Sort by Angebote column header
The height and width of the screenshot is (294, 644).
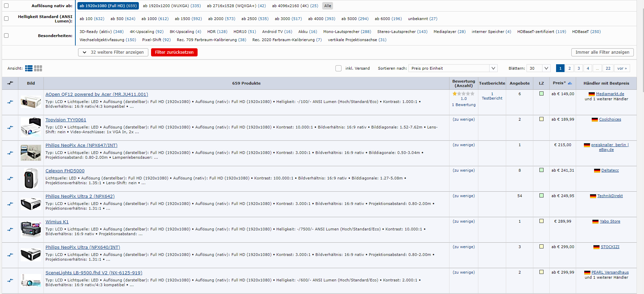[x=519, y=83]
